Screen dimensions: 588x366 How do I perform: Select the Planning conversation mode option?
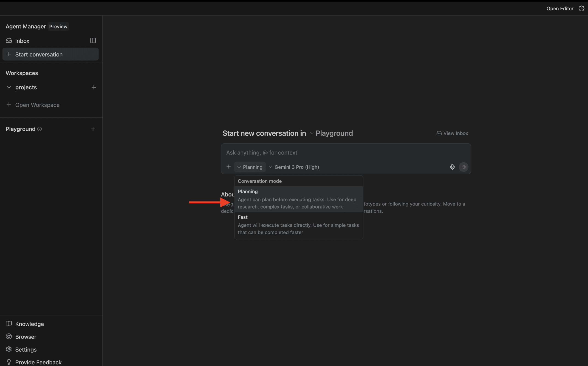pyautogui.click(x=298, y=199)
